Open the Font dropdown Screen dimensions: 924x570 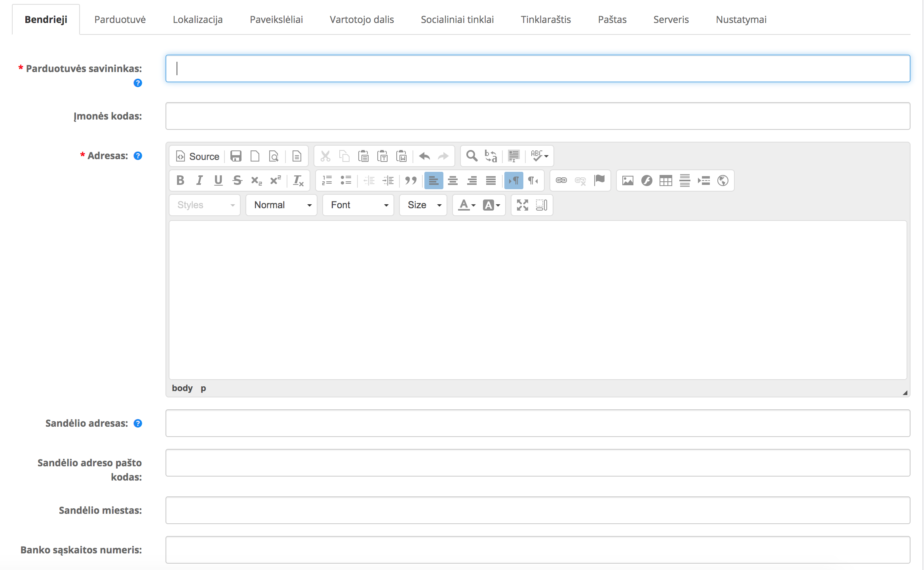click(x=358, y=205)
